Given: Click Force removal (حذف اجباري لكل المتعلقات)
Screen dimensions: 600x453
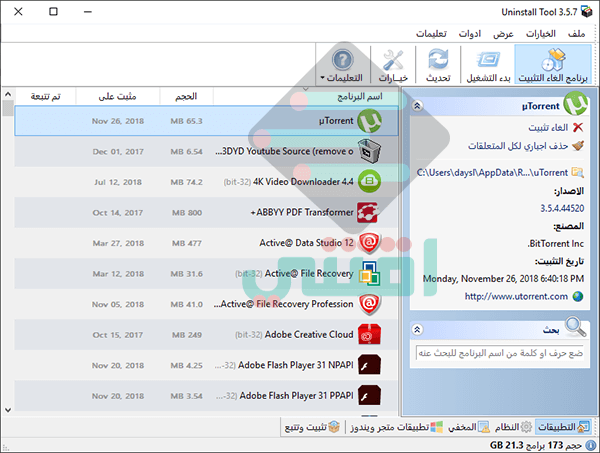Looking at the screenshot, I should click(x=518, y=146).
